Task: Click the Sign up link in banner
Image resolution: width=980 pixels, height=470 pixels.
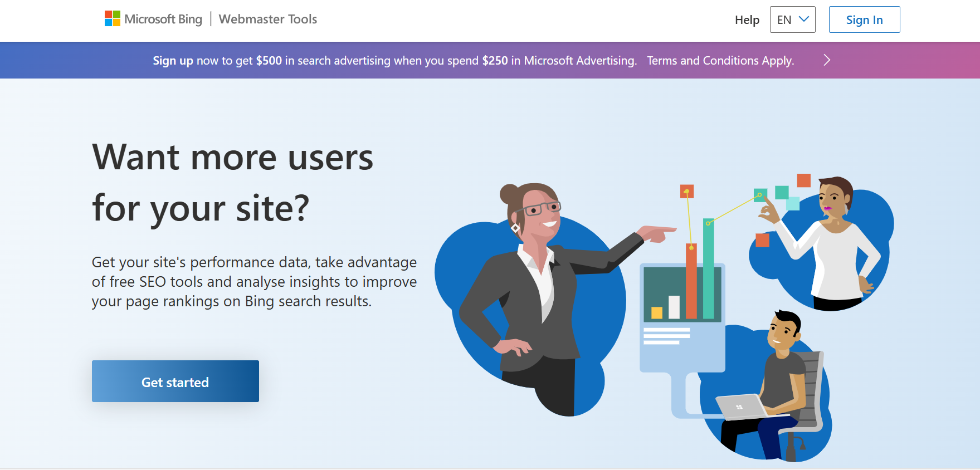Action: [x=173, y=61]
